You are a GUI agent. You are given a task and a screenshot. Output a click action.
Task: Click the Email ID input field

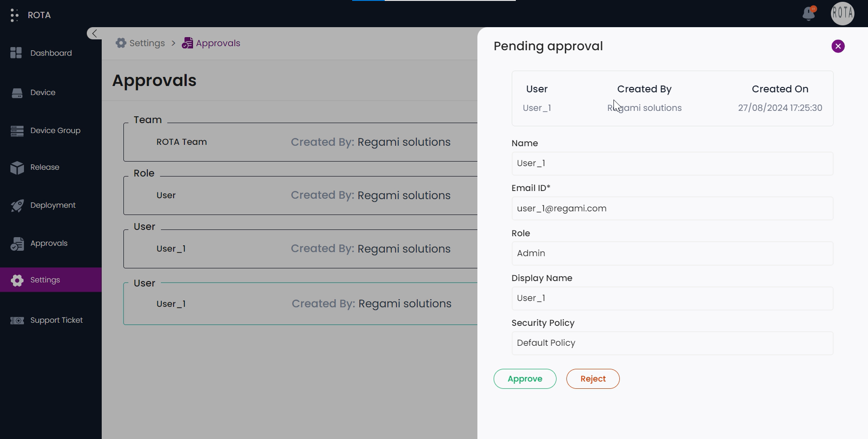[672, 208]
